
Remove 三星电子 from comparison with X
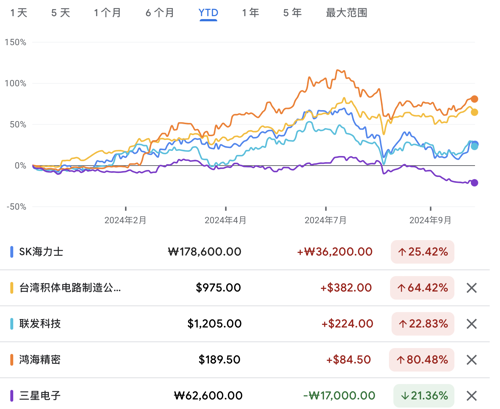click(x=471, y=396)
